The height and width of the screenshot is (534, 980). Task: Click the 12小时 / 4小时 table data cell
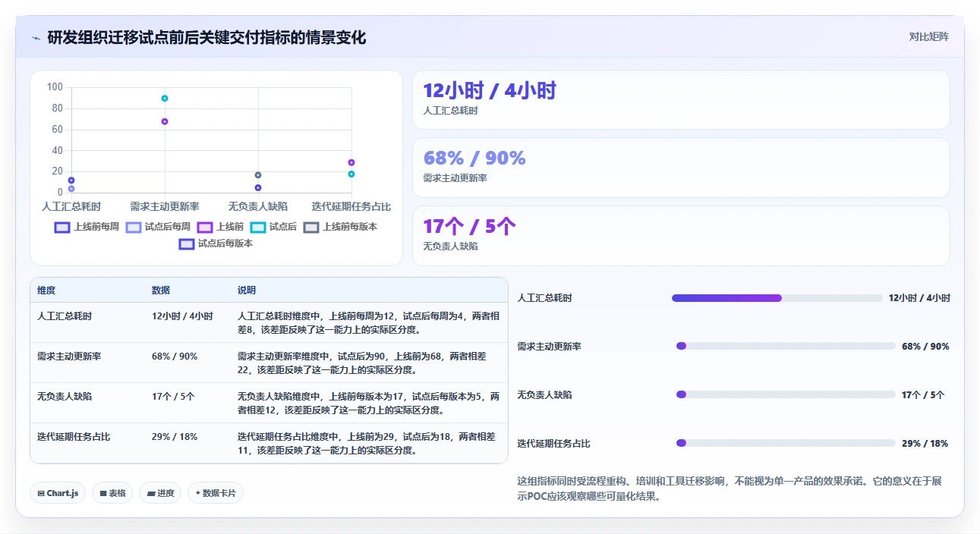(182, 316)
